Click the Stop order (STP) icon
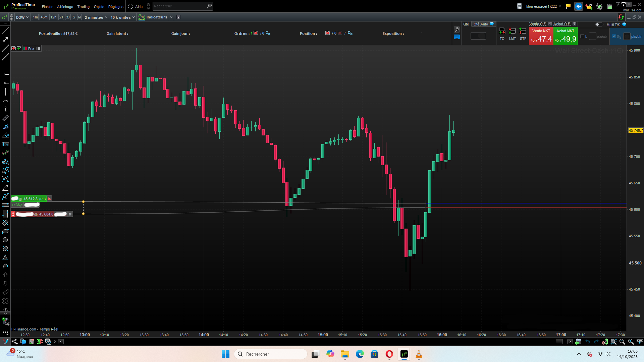 523,32
